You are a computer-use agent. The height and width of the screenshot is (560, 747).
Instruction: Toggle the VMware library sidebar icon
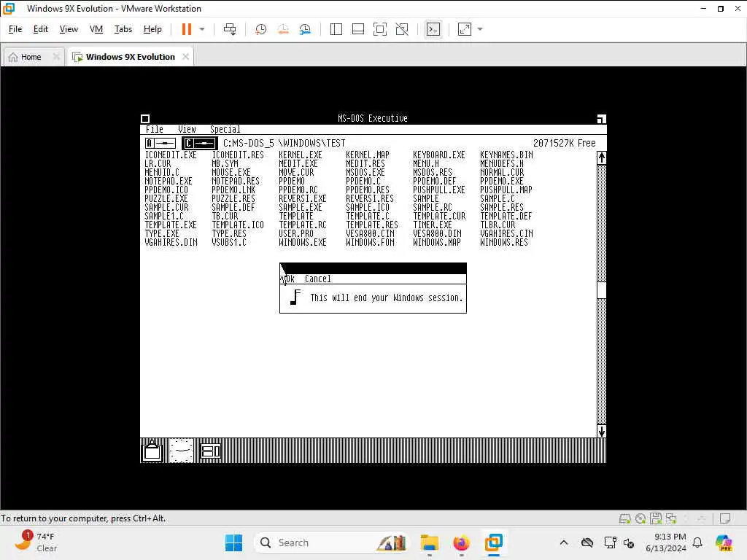[x=336, y=29]
